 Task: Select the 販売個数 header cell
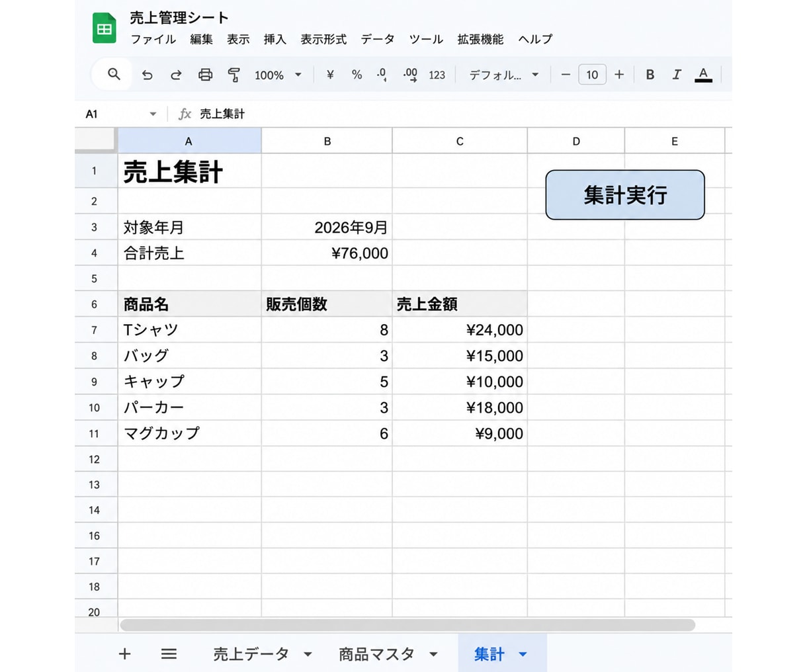point(327,304)
